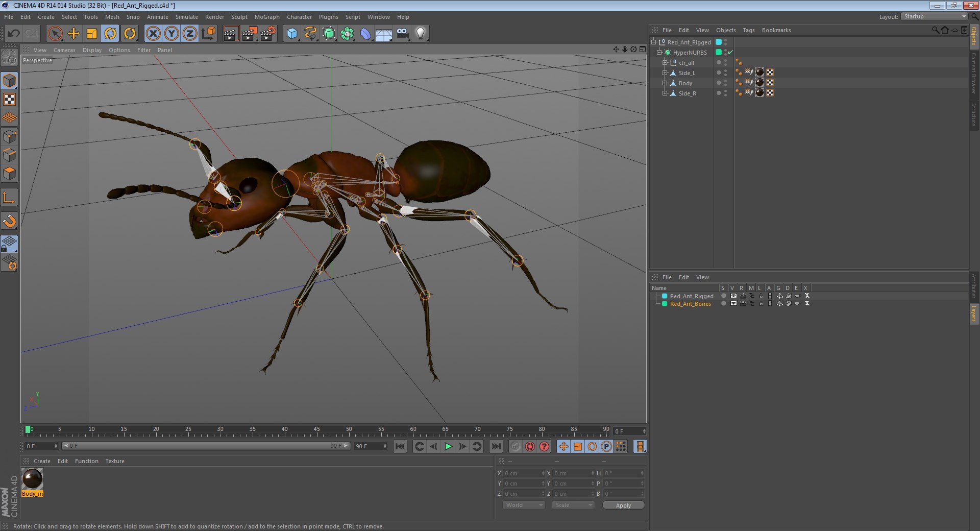980x531 pixels.
Task: Click frame 45 on the timeline ruler
Action: click(x=317, y=430)
